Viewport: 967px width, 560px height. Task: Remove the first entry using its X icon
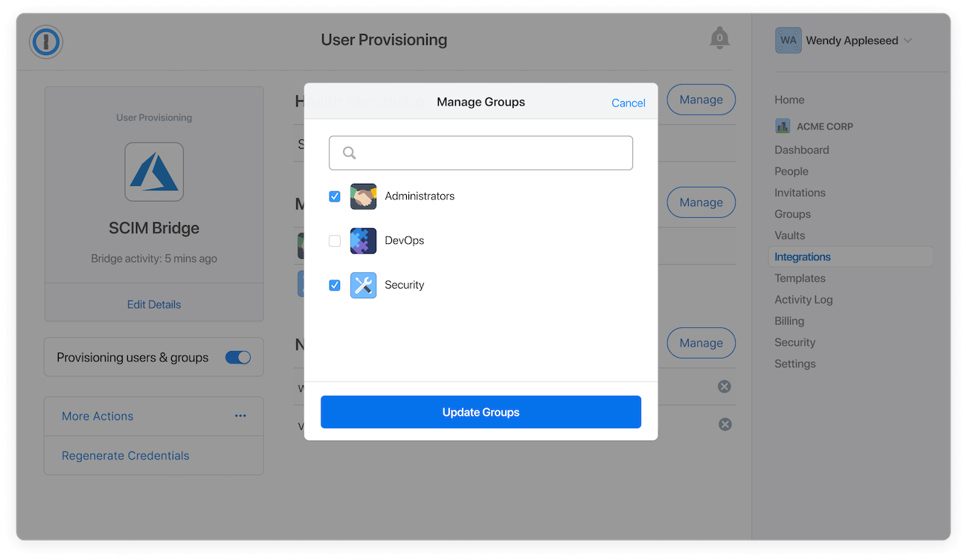coord(725,386)
